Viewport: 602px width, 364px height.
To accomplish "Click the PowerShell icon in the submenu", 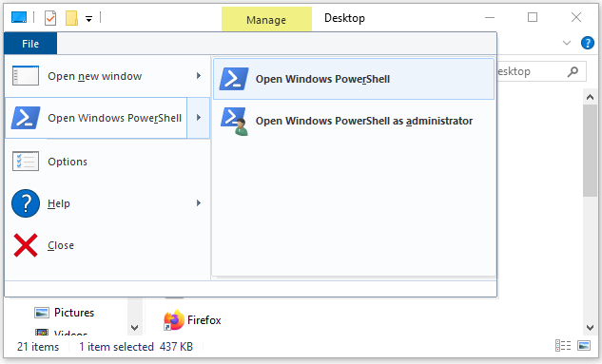I will pyautogui.click(x=234, y=79).
